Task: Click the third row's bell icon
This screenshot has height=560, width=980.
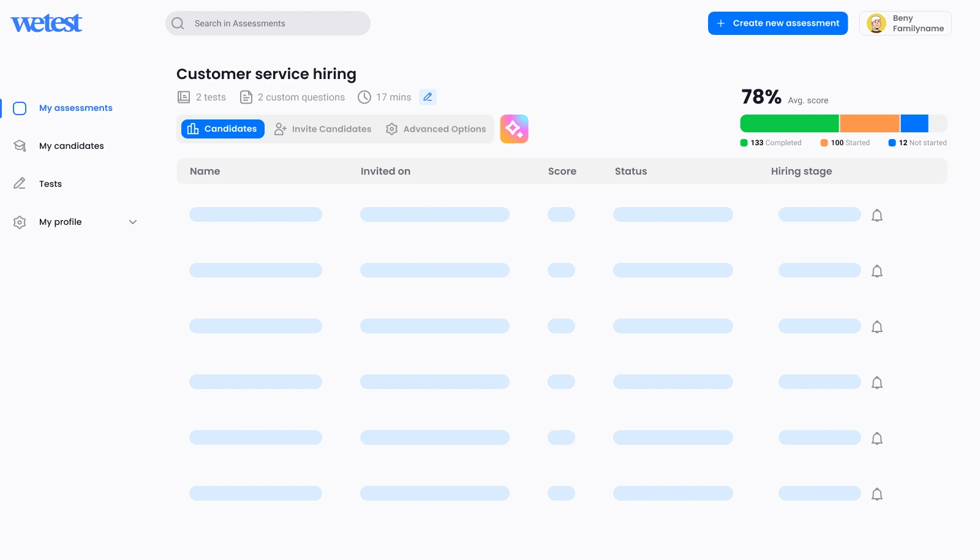Action: tap(877, 327)
